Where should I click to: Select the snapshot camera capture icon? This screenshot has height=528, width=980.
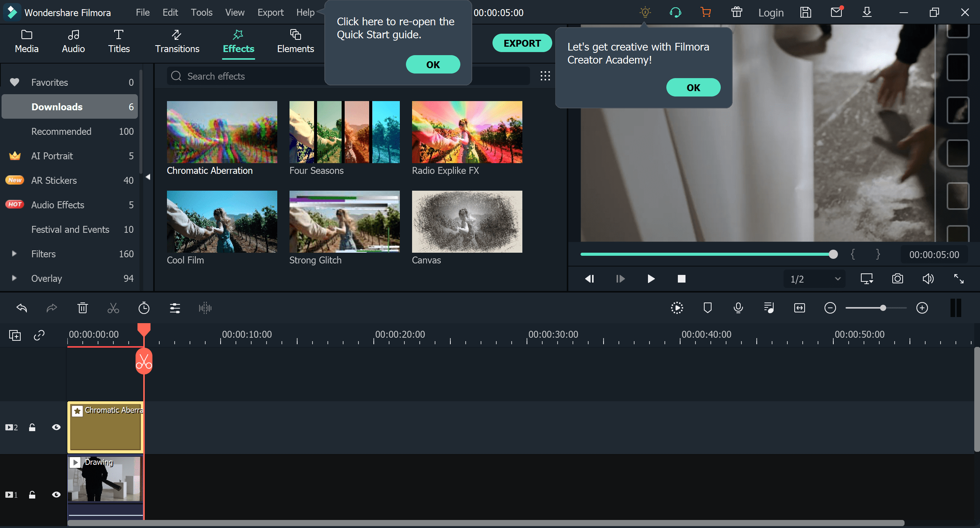[x=897, y=279]
